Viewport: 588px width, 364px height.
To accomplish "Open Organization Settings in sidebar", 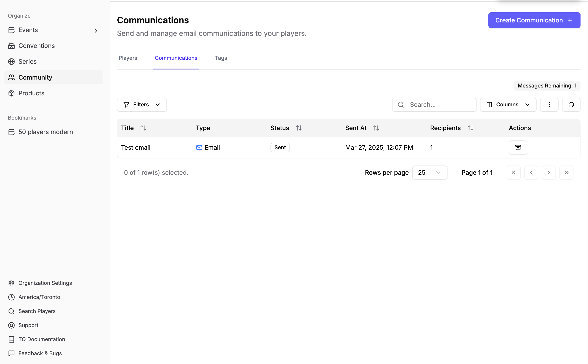I will (x=45, y=283).
